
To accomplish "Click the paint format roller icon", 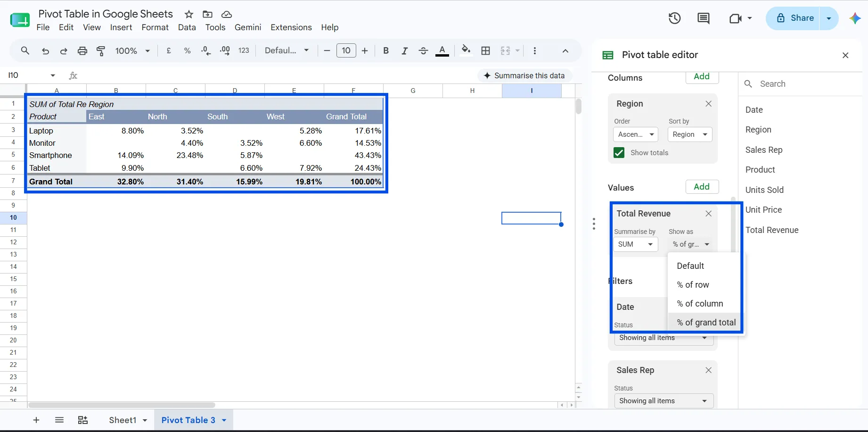I will (101, 51).
